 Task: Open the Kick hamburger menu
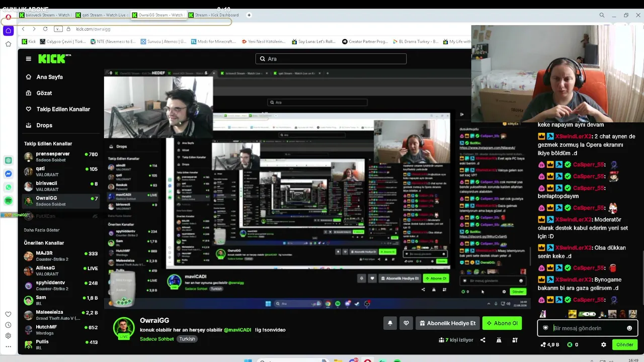pos(28,59)
